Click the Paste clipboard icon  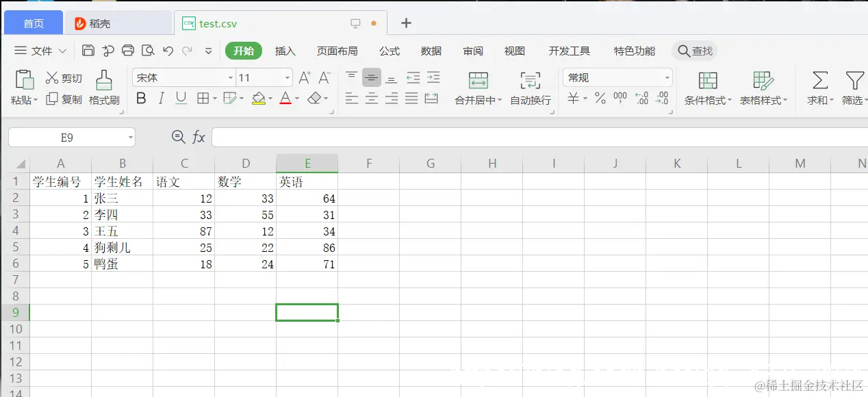pyautogui.click(x=25, y=80)
